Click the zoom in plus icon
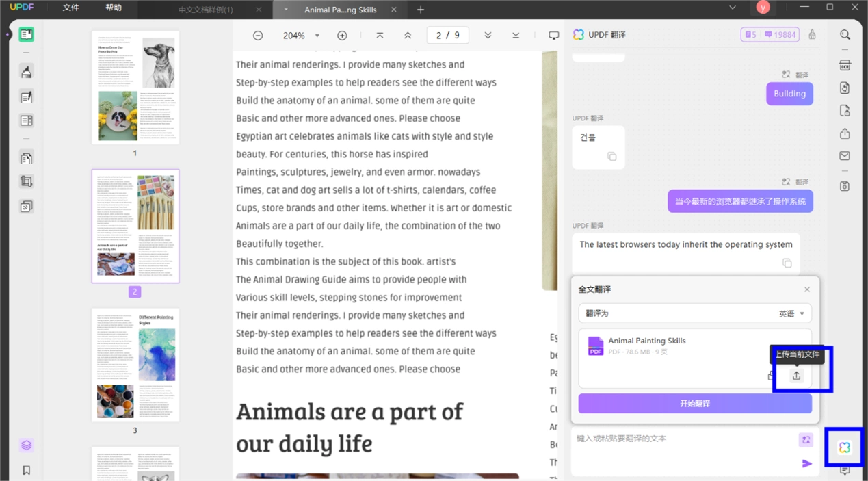Image resolution: width=868 pixels, height=481 pixels. 342,36
